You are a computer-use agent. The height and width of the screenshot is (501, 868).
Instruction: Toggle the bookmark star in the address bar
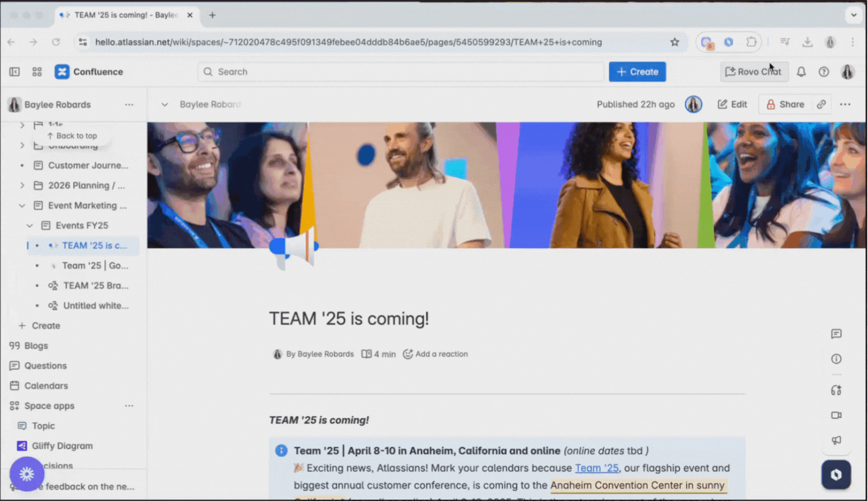click(x=675, y=42)
